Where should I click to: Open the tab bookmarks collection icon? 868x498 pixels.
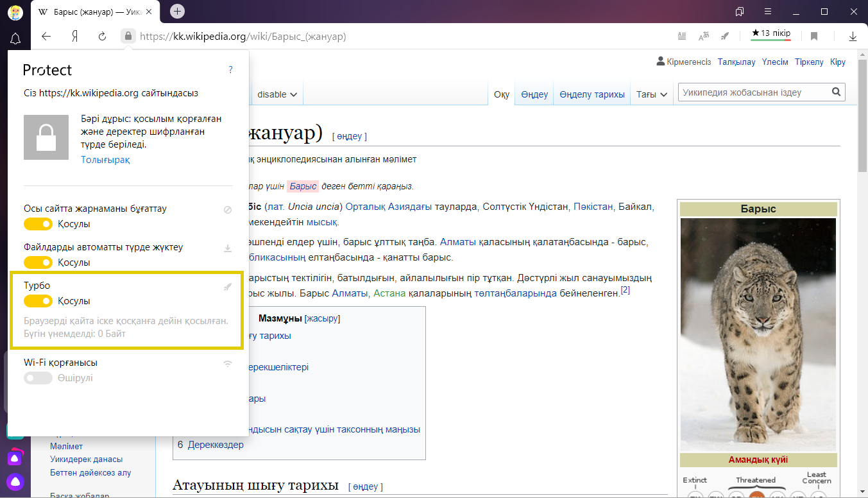[x=739, y=12]
